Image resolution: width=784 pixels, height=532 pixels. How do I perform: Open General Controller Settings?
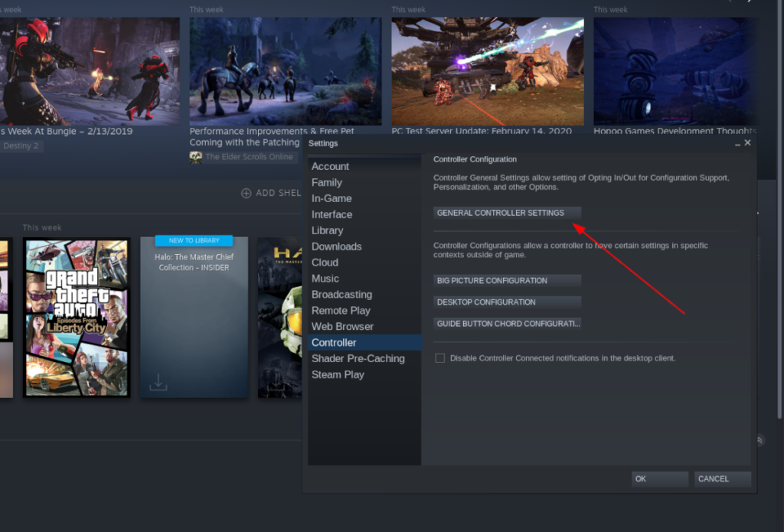pos(507,213)
